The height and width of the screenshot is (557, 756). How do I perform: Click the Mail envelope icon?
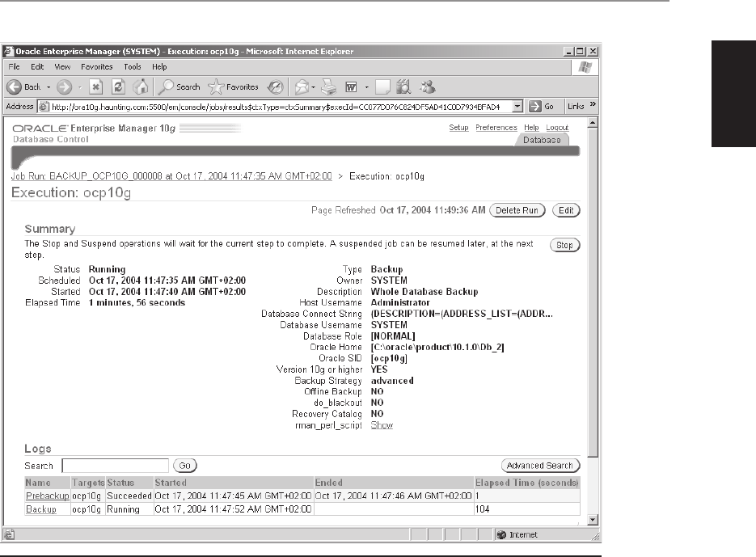[302, 87]
